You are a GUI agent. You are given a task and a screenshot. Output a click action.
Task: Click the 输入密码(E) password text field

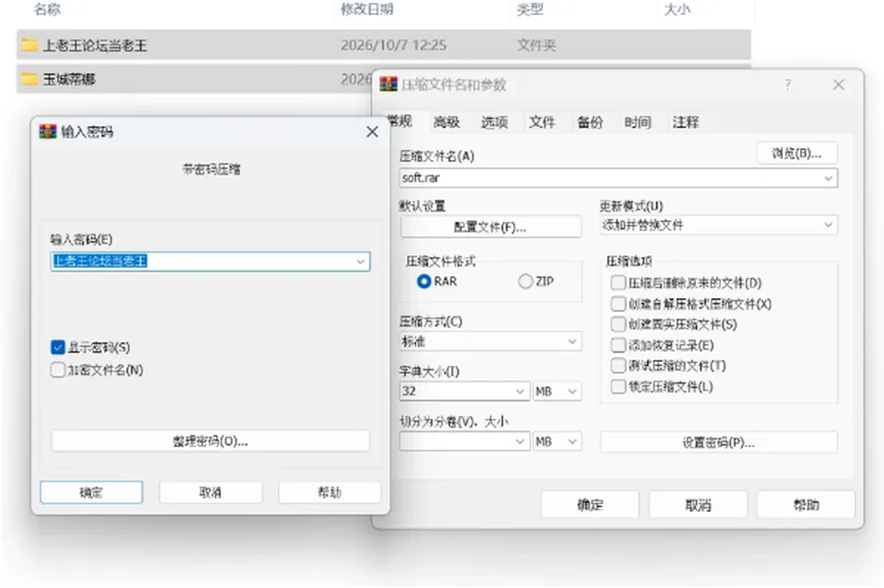(210, 261)
